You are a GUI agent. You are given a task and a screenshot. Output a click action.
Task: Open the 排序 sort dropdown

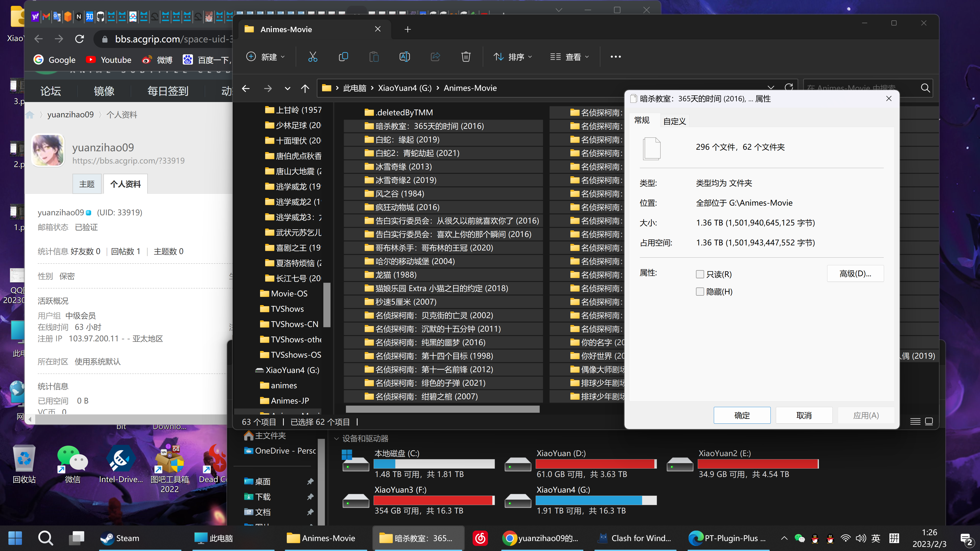[513, 57]
